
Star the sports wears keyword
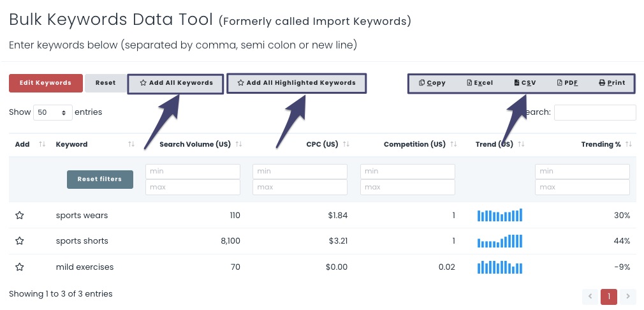coord(20,216)
